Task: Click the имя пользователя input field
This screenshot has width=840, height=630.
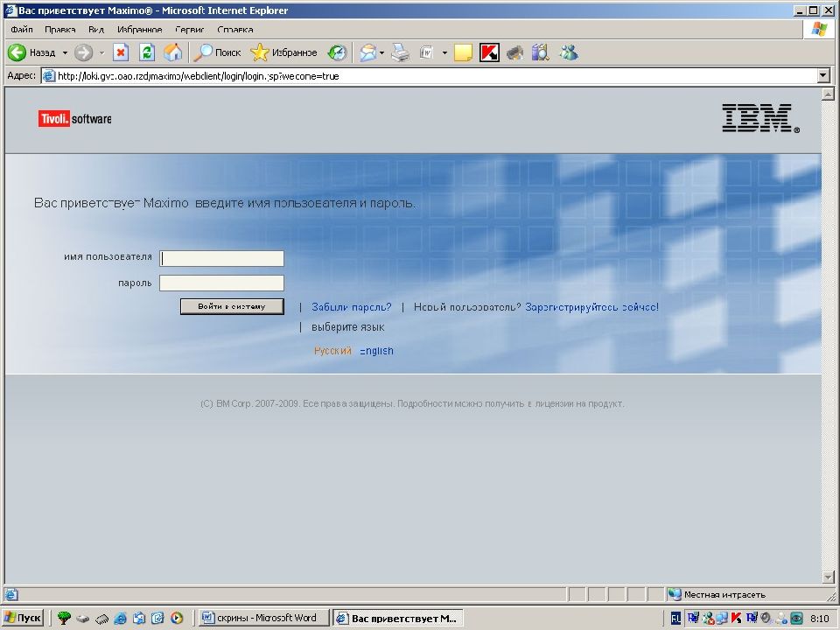Action: pos(221,258)
